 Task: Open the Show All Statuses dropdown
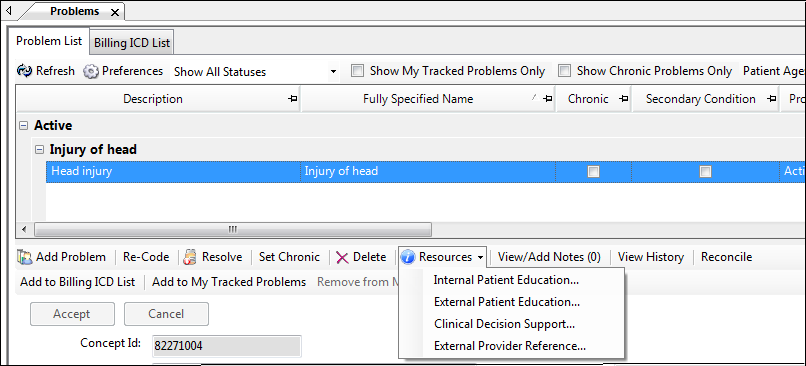point(334,71)
